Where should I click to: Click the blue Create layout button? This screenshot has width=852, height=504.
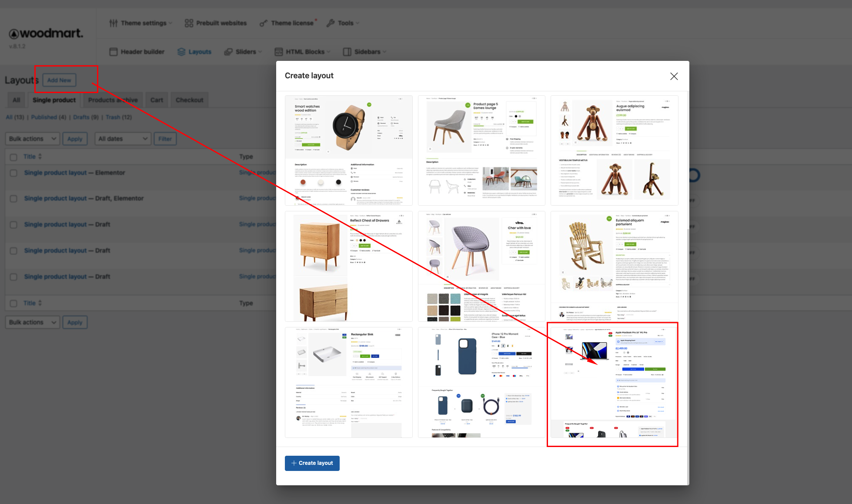coord(312,463)
